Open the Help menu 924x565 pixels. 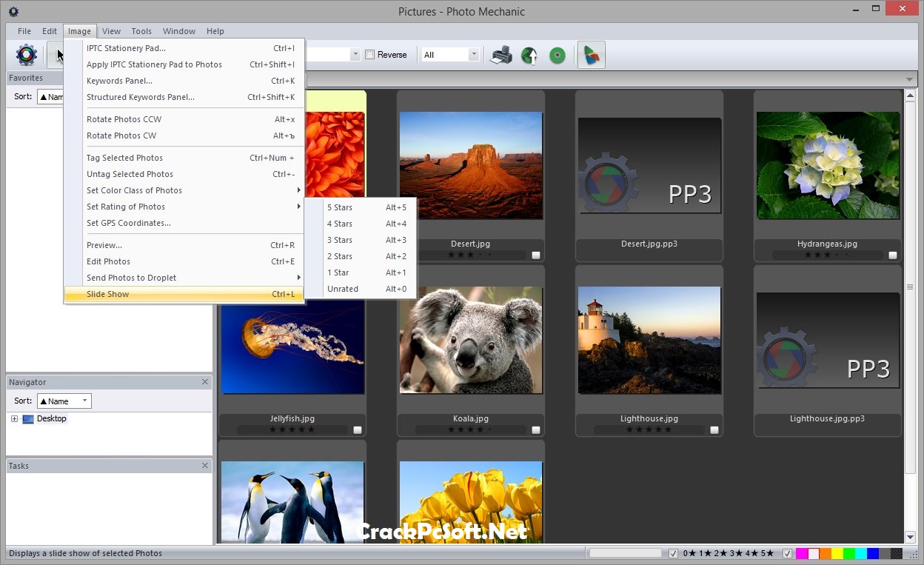[x=215, y=31]
